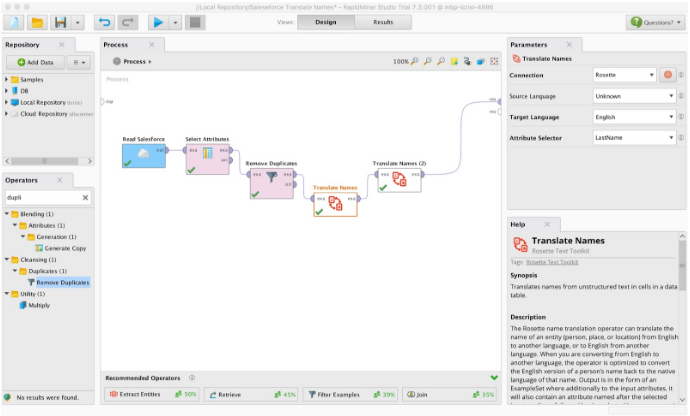The height and width of the screenshot is (416, 690).
Task: Click the Recommended Operators info icon
Action: [x=192, y=378]
